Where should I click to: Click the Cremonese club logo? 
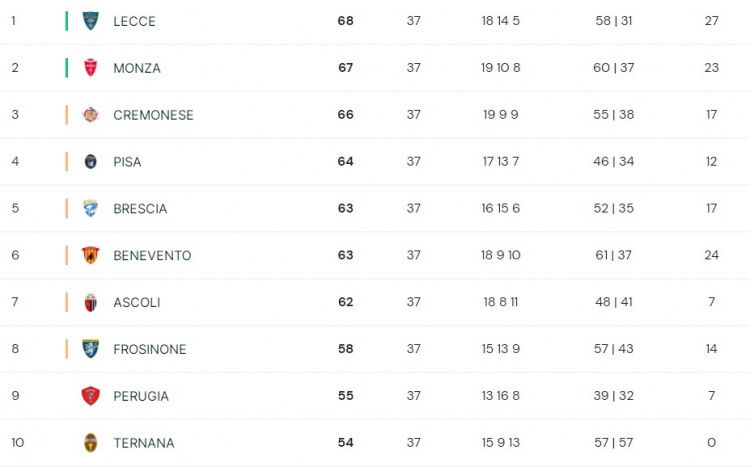[x=90, y=115]
